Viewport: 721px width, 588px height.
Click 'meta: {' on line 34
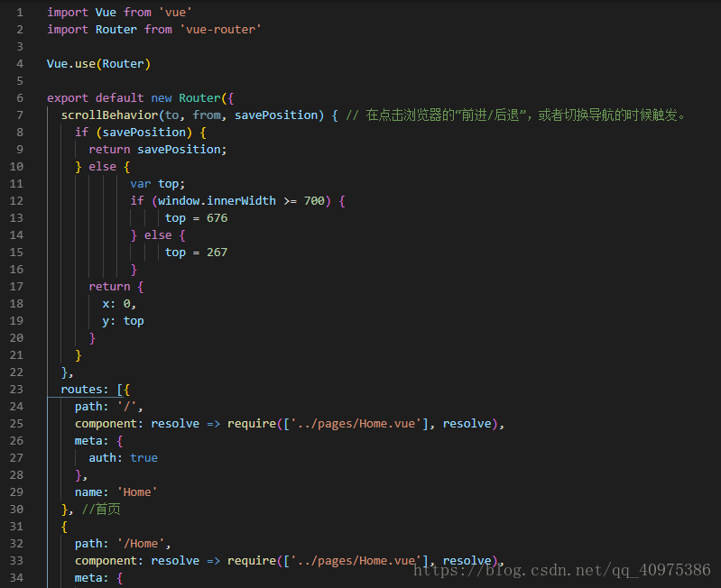[x=99, y=578]
